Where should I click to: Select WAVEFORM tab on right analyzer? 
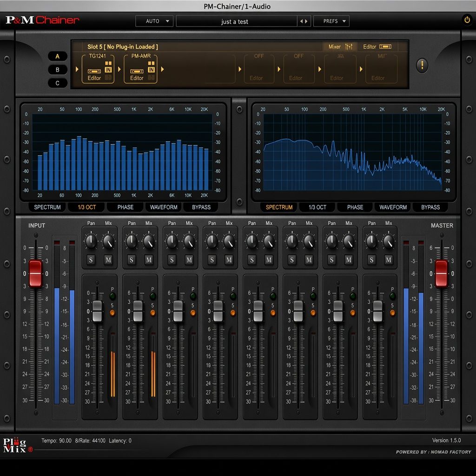393,207
